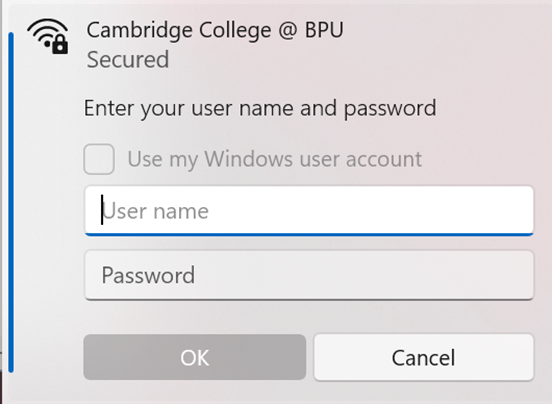Screen dimensions: 552x404
Task: Click the Secured status text
Action: click(128, 59)
